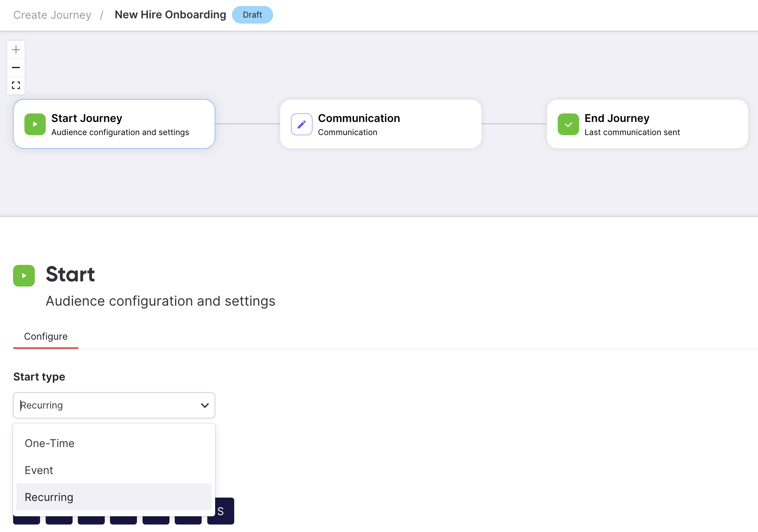Switch to the Configure tab
The width and height of the screenshot is (758, 532).
[46, 337]
